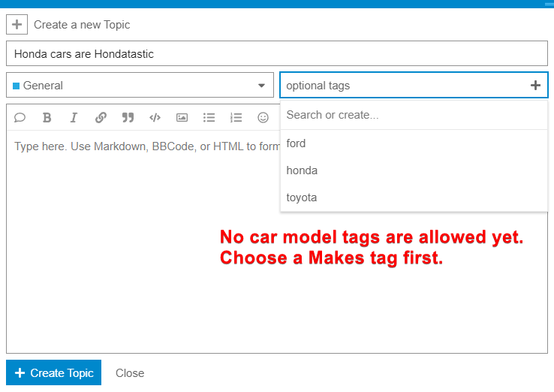Insert a hyperlink with the link icon
The width and height of the screenshot is (554, 392).
coord(101,117)
